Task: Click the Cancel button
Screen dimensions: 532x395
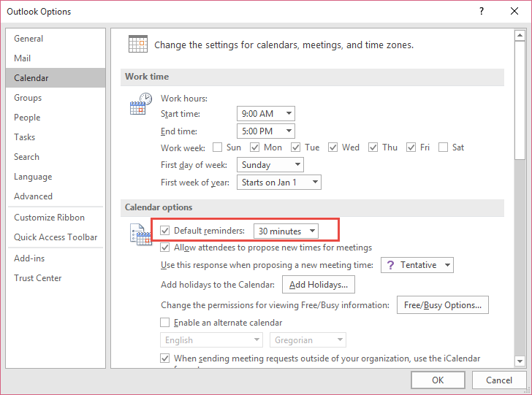Action: [x=498, y=380]
